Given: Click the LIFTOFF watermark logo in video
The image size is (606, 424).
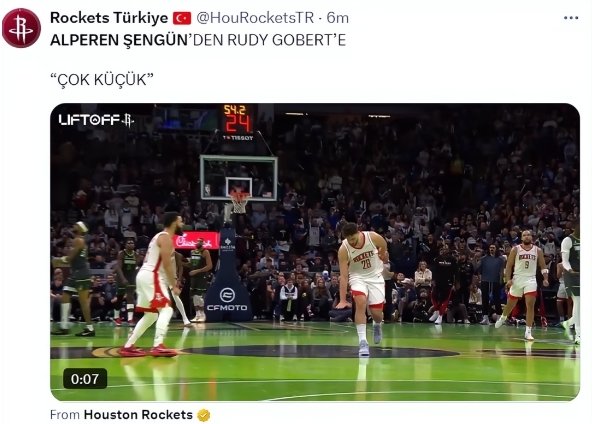Looking at the screenshot, I should tap(96, 120).
